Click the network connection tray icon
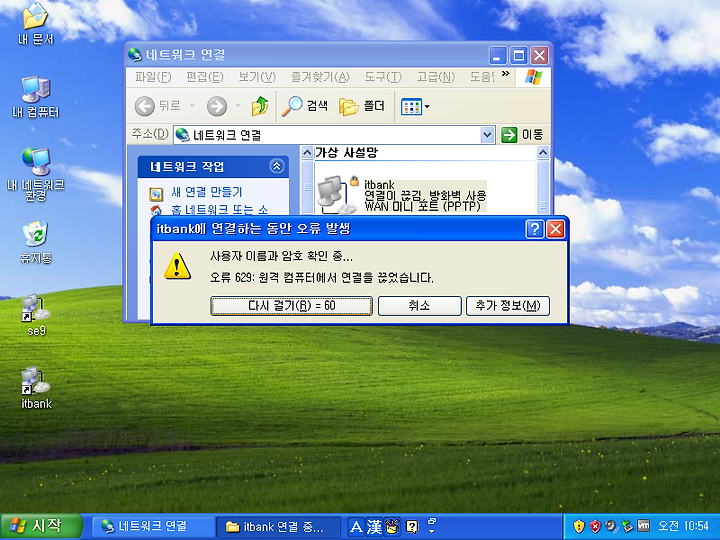Viewport: 720px width, 540px height. point(627,526)
